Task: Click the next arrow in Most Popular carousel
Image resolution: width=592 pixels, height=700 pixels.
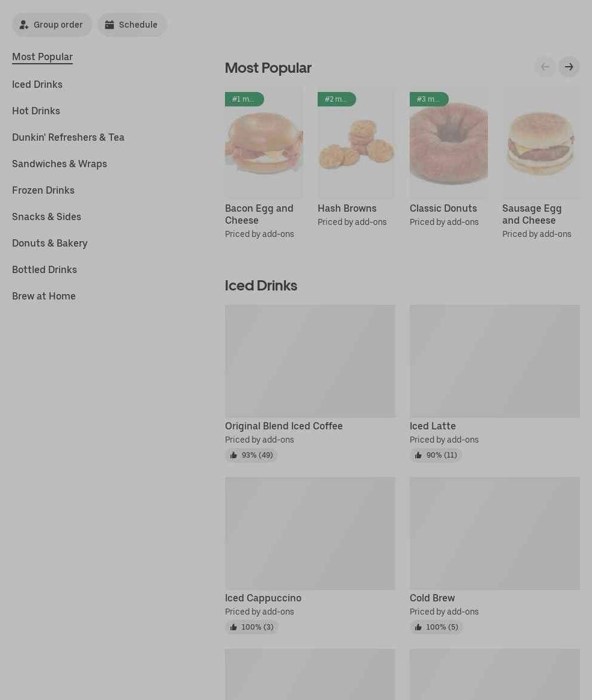Action: tap(569, 67)
